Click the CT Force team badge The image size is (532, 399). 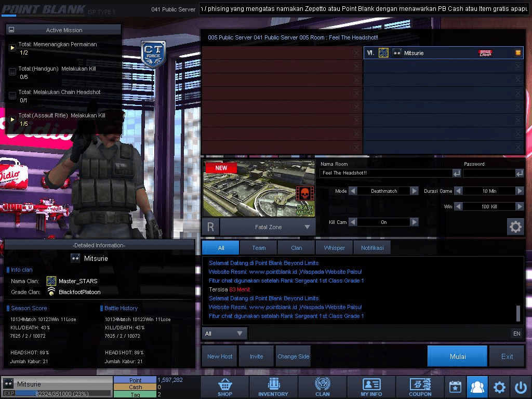[x=153, y=54]
